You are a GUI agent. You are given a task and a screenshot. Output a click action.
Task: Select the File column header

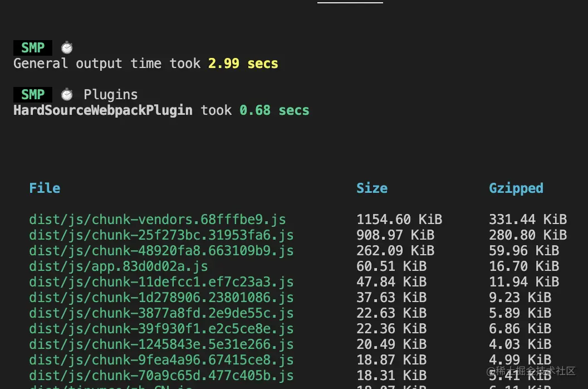click(45, 188)
